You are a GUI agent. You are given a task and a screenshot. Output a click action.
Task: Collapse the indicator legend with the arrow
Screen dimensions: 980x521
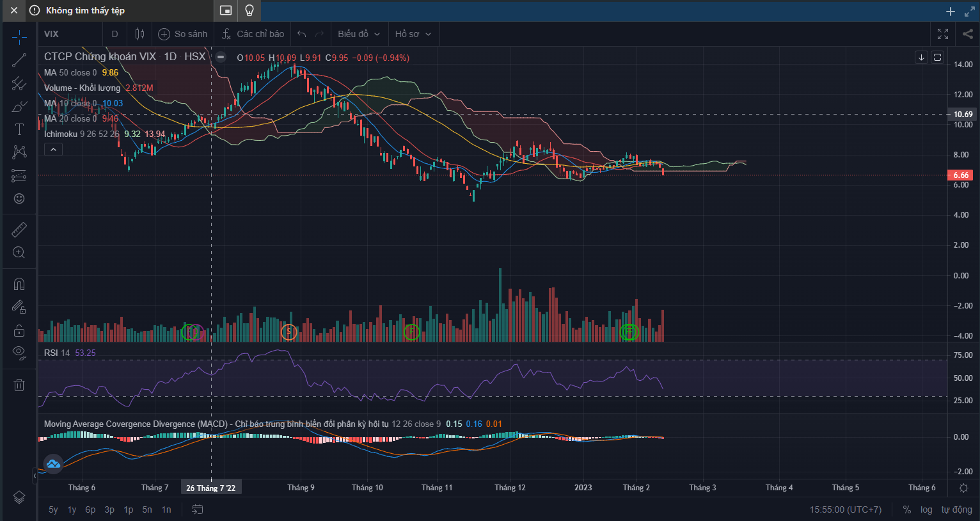[x=53, y=150]
